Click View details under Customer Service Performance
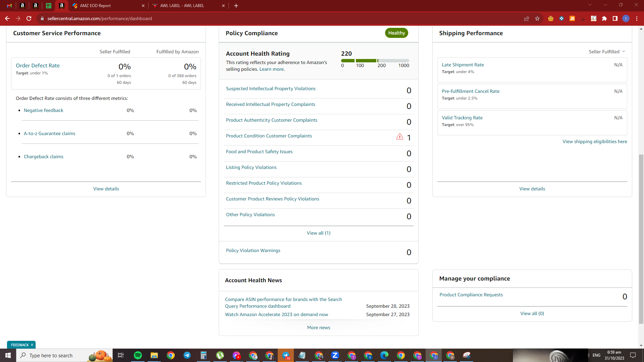 106,189
